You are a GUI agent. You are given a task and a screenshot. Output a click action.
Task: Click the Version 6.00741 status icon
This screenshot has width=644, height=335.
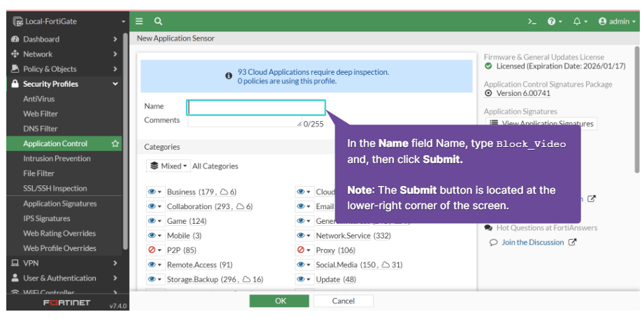pyautogui.click(x=488, y=93)
